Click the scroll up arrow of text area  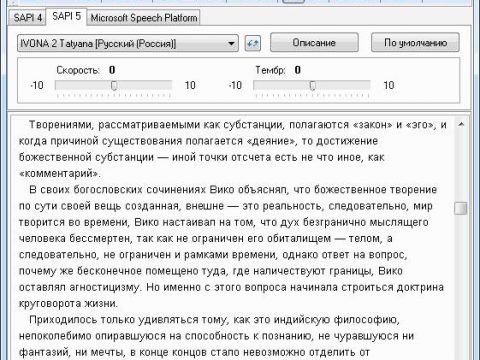pyautogui.click(x=461, y=125)
